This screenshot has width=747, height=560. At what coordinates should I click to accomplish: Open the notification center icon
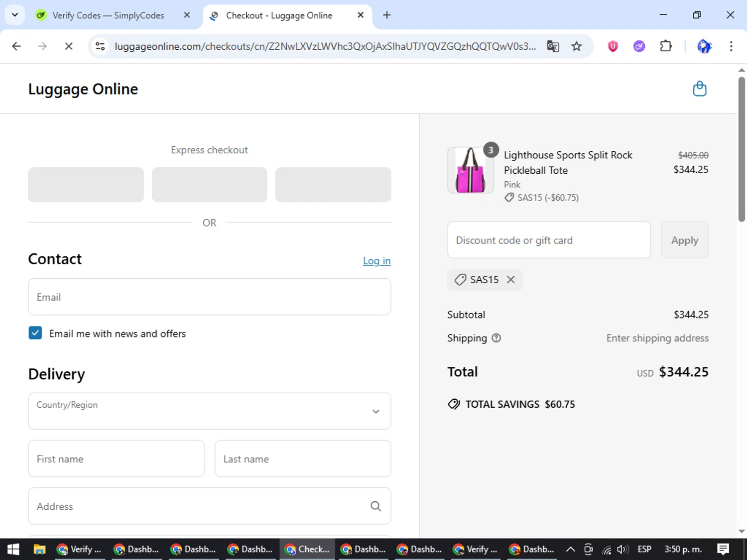coord(723,549)
